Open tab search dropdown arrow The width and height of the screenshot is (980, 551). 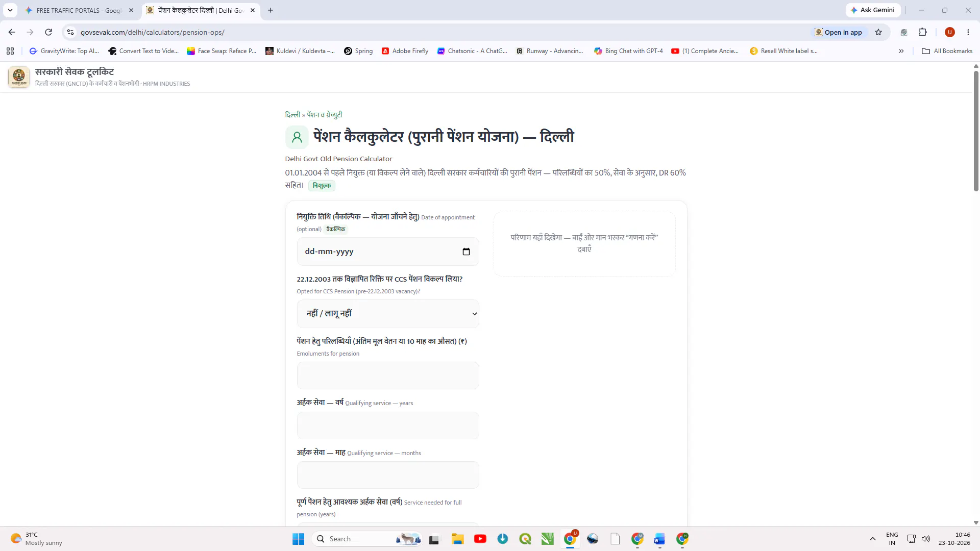click(10, 10)
